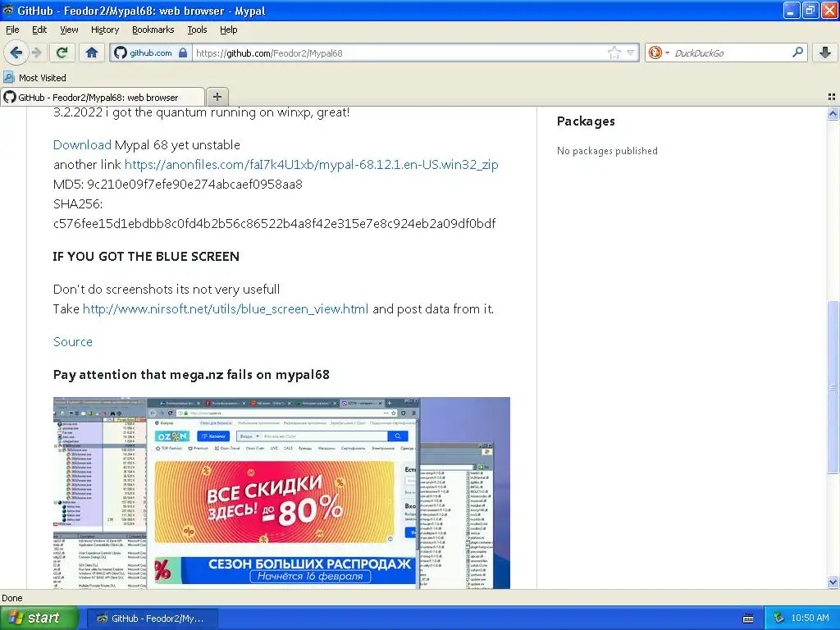Viewport: 840px width, 630px height.
Task: Open the Edit menu
Action: coord(39,30)
